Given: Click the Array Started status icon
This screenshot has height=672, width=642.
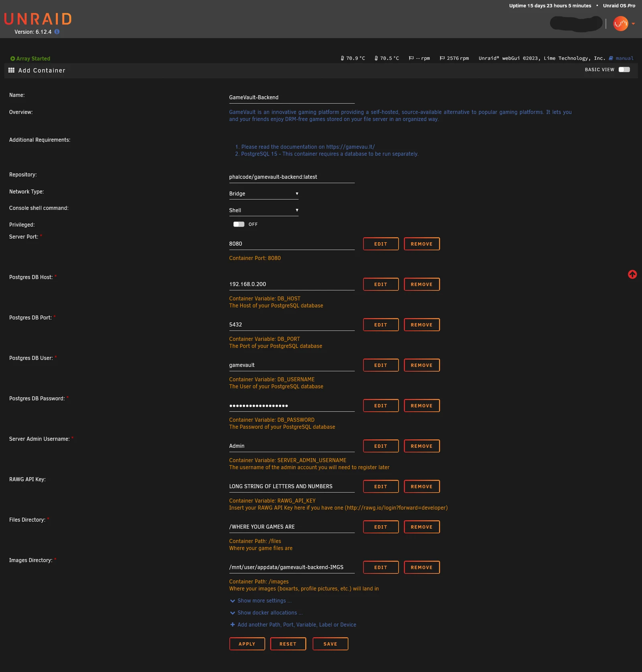Looking at the screenshot, I should coord(12,59).
